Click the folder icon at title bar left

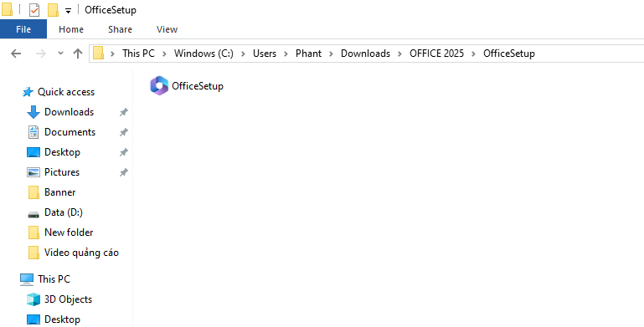pyautogui.click(x=7, y=10)
